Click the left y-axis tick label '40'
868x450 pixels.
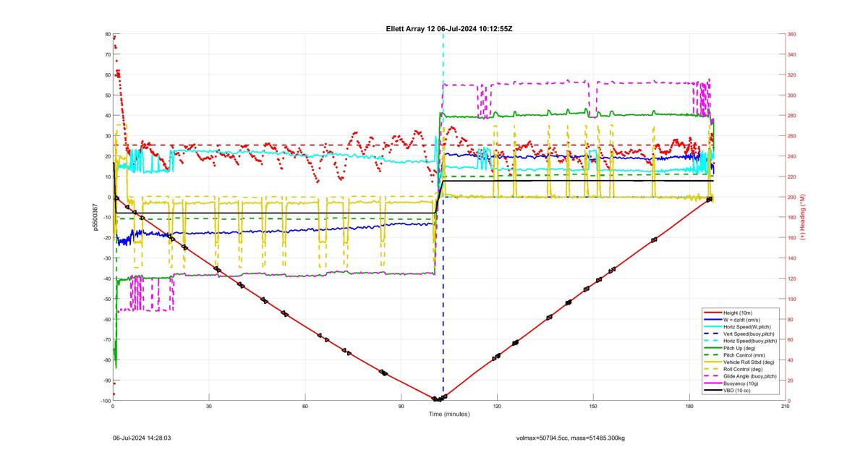[108, 116]
